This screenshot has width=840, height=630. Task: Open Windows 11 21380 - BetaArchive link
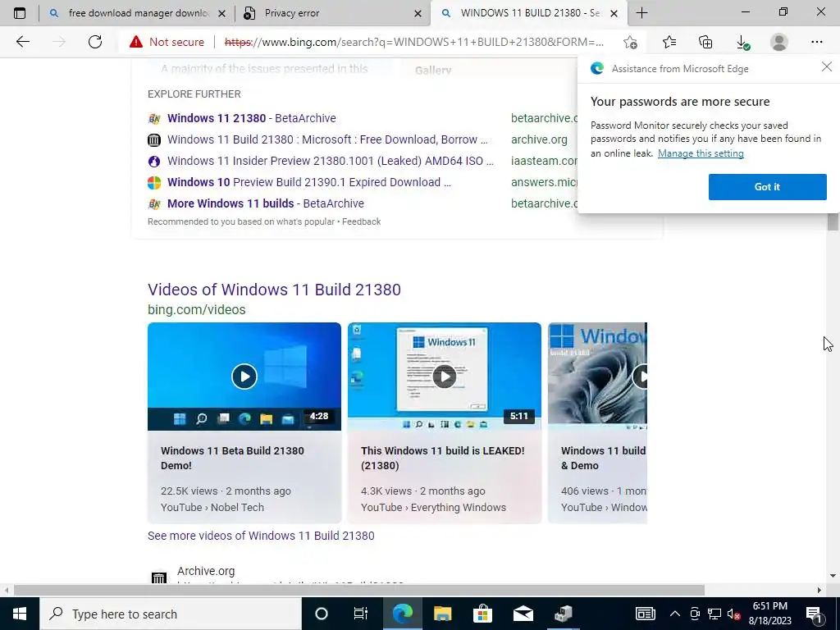tap(252, 118)
